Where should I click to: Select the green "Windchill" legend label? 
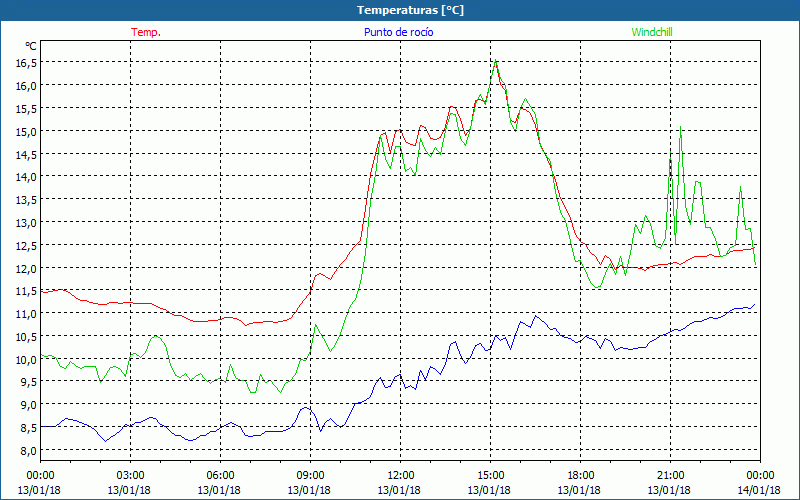652,32
